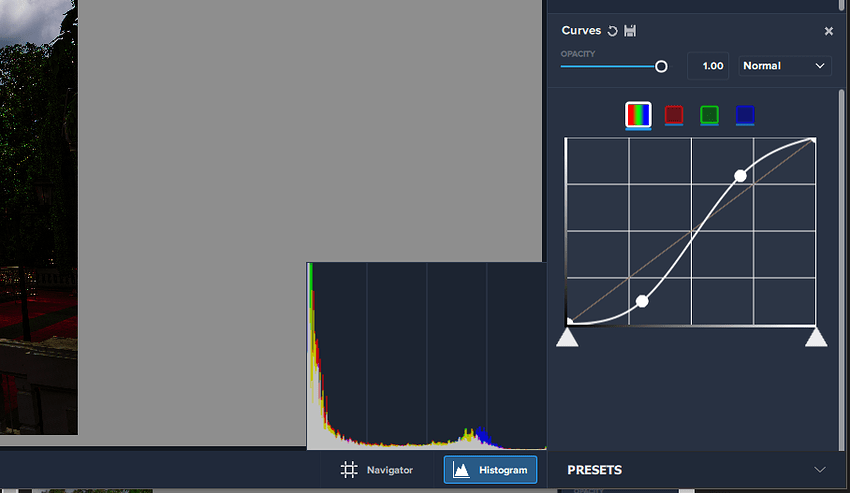Open the Normal blend mode dropdown
This screenshot has width=850, height=493.
pos(784,66)
